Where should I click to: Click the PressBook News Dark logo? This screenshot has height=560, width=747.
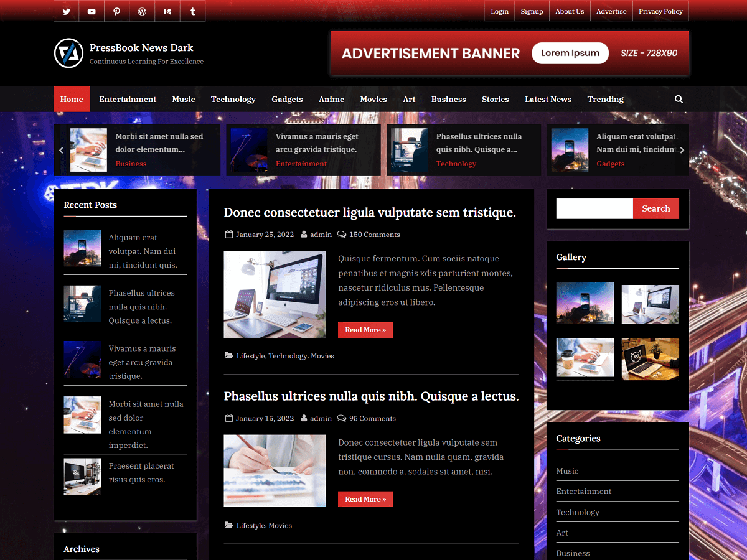pyautogui.click(x=68, y=53)
